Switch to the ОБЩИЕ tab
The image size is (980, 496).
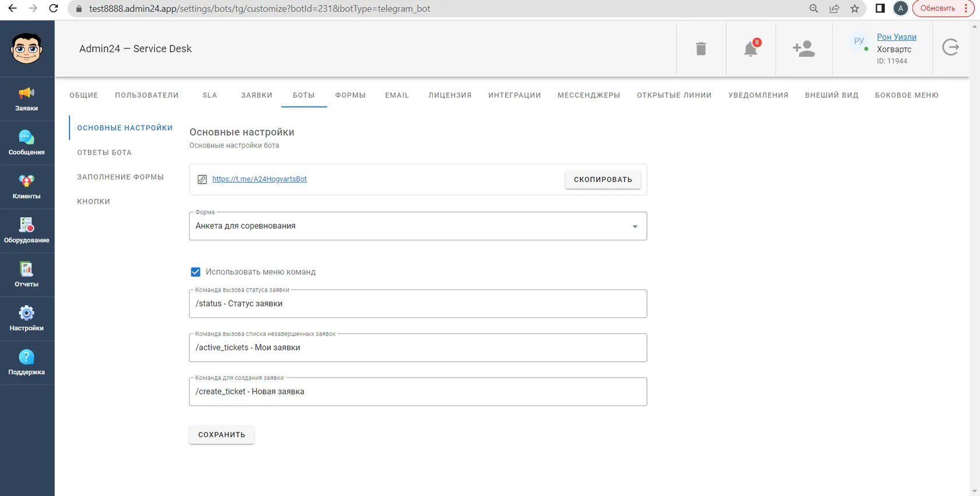click(84, 95)
